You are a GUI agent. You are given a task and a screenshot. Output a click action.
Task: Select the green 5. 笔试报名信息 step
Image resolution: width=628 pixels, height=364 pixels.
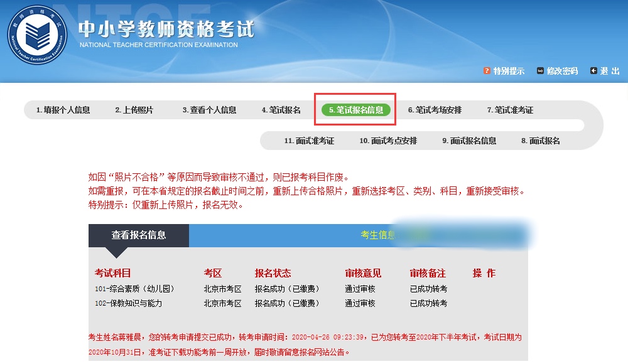pyautogui.click(x=355, y=110)
